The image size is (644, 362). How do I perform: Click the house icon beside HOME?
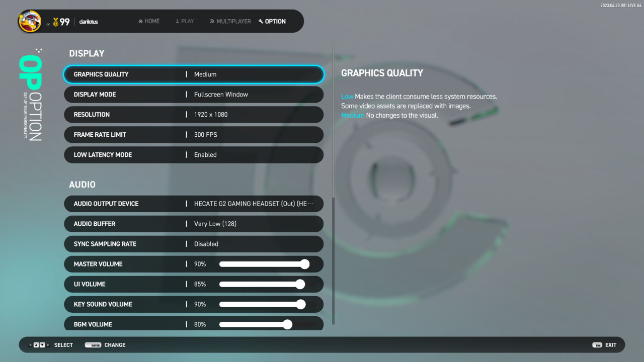(x=141, y=22)
